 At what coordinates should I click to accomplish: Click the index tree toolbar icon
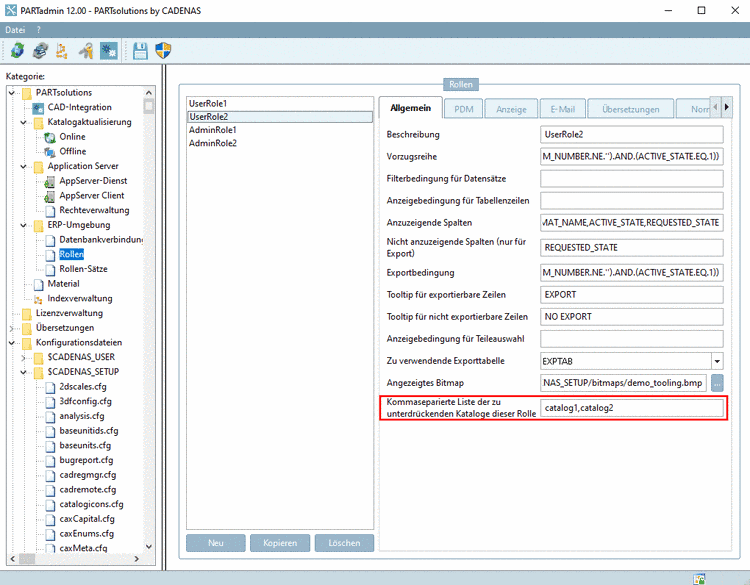62,51
